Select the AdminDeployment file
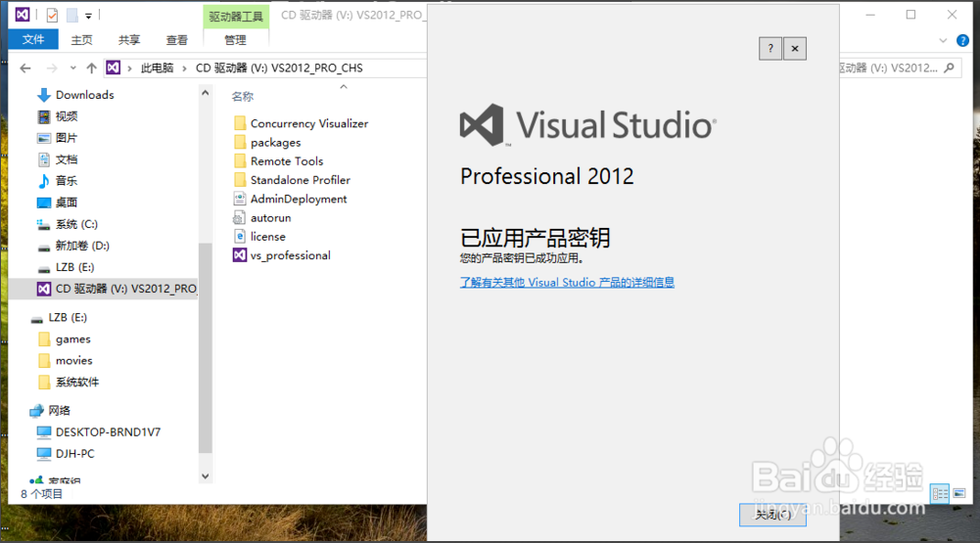Screen dimensions: 980x543 coord(298,199)
